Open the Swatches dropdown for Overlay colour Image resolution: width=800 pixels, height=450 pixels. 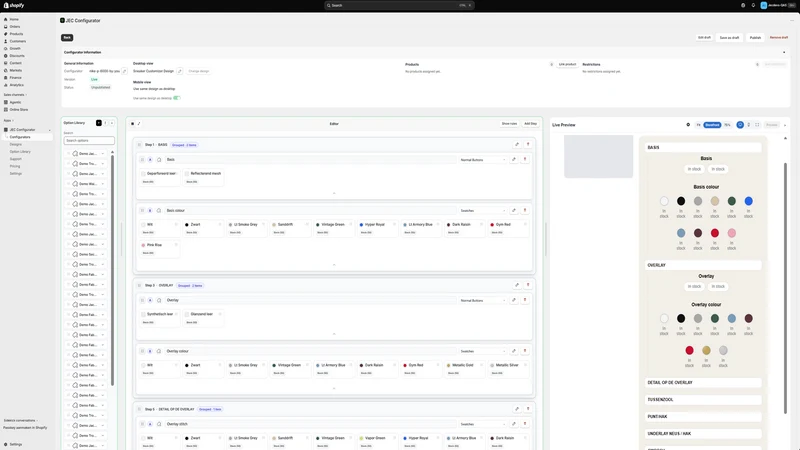482,351
